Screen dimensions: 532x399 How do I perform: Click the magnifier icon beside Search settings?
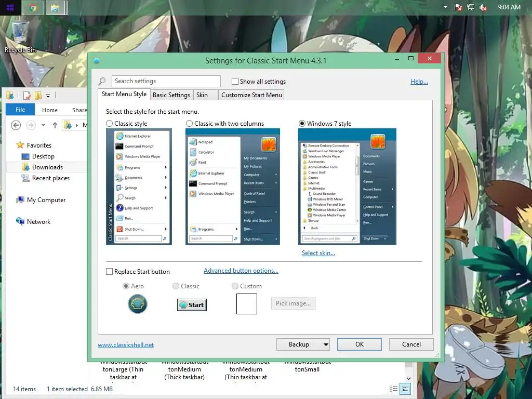click(x=102, y=82)
